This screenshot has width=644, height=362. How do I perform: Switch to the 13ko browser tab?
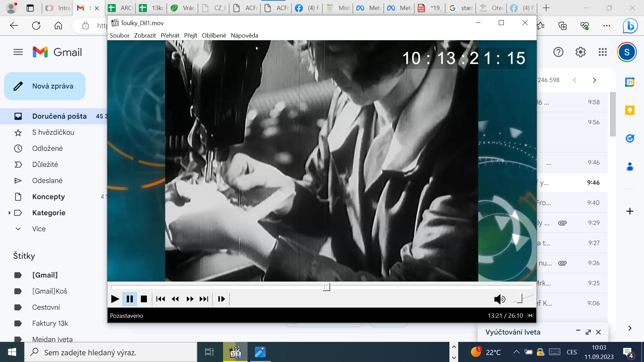coord(152,8)
